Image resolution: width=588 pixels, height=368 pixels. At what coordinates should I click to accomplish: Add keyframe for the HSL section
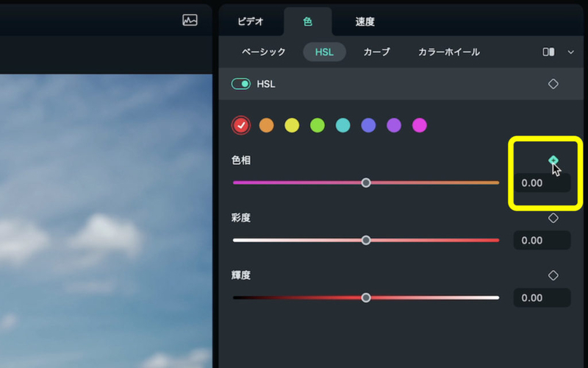pos(553,84)
